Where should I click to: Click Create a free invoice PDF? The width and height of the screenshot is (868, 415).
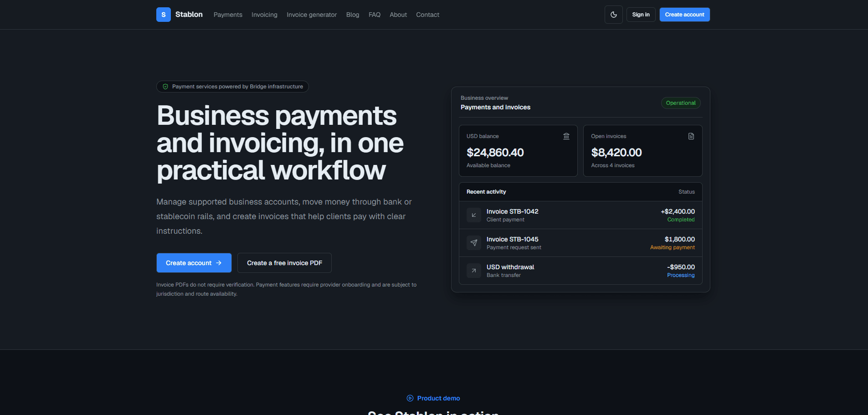pyautogui.click(x=284, y=263)
